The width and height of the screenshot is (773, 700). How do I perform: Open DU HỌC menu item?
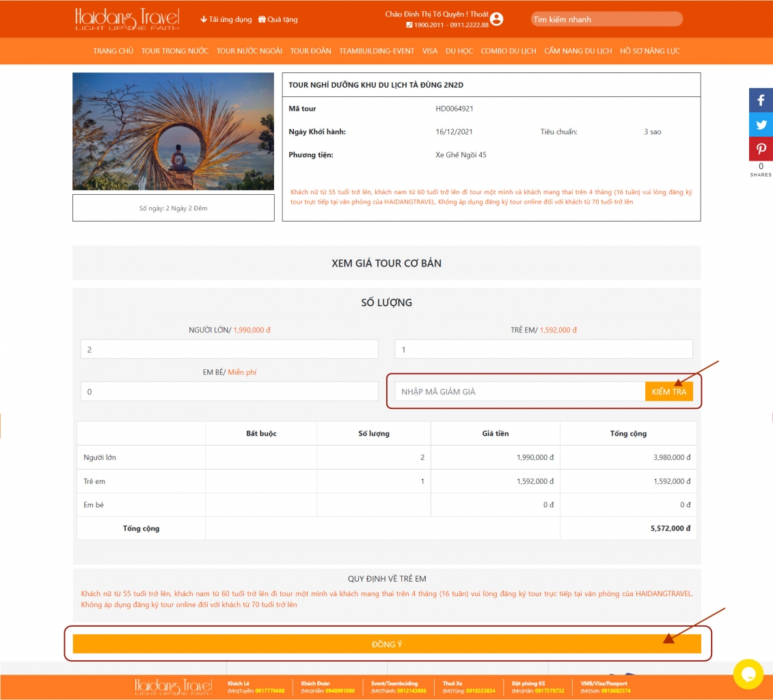[x=459, y=51]
